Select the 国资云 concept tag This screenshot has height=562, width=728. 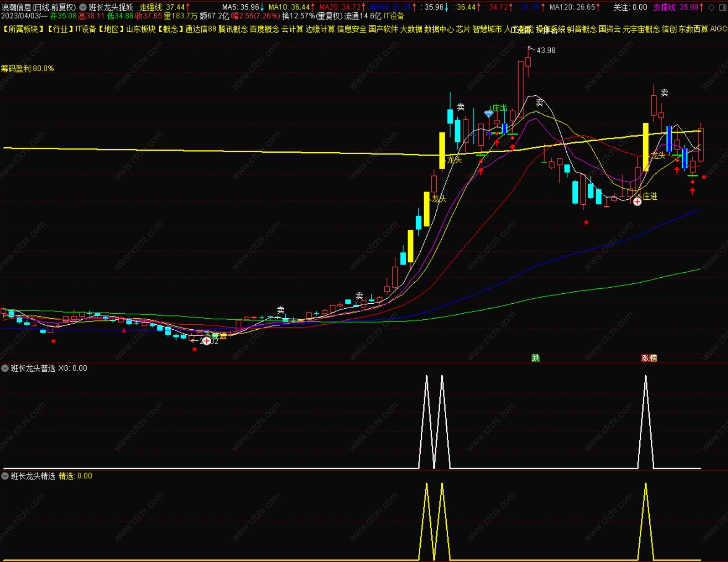(x=610, y=29)
